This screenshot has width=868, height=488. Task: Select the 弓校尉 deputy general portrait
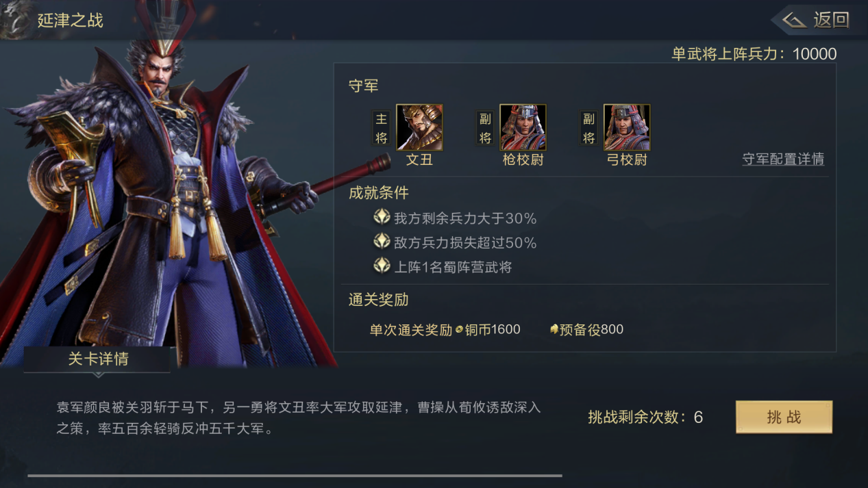click(x=627, y=127)
